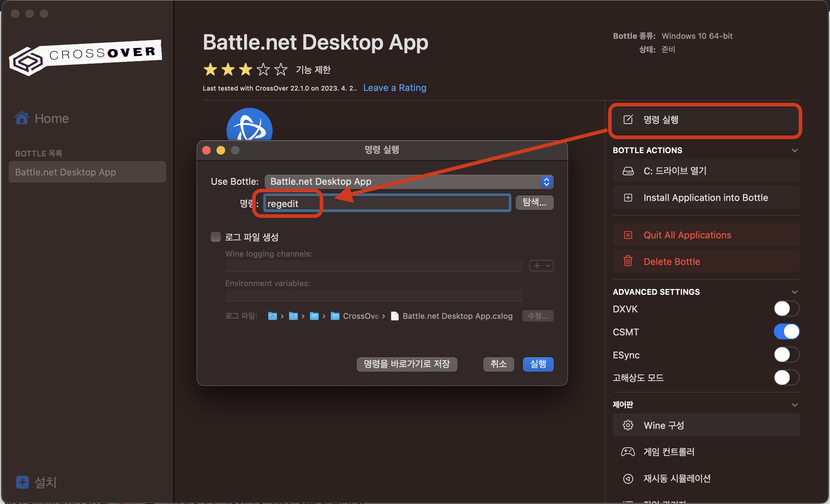The image size is (830, 504).
Task: Toggle the DXVK switch on
Action: (x=786, y=309)
